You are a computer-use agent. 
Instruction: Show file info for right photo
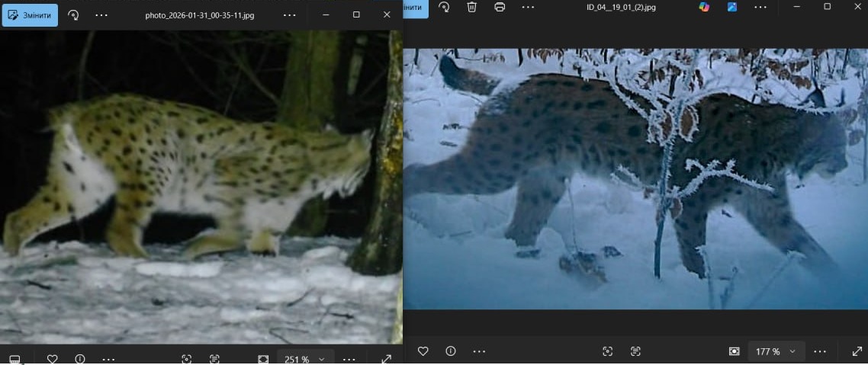coord(451,351)
